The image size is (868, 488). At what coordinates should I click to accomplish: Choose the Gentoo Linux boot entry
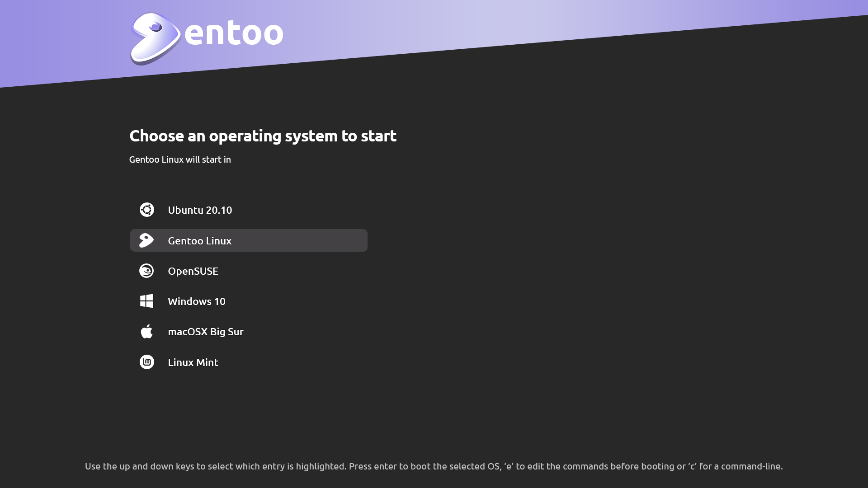(249, 240)
